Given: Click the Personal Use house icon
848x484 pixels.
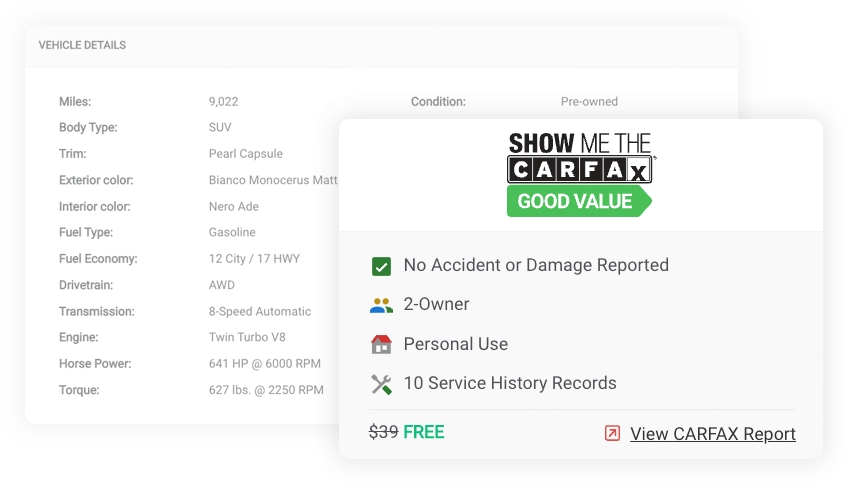Looking at the screenshot, I should click(381, 344).
